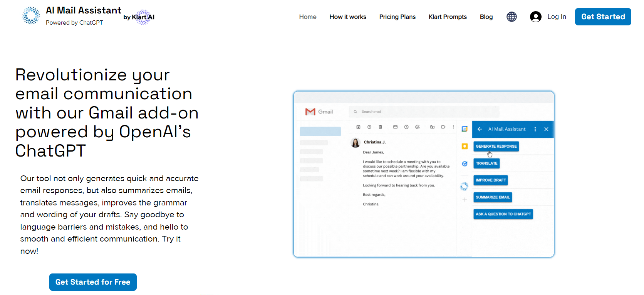Click the user avatar icon
This screenshot has height=295, width=644.
[x=535, y=17]
